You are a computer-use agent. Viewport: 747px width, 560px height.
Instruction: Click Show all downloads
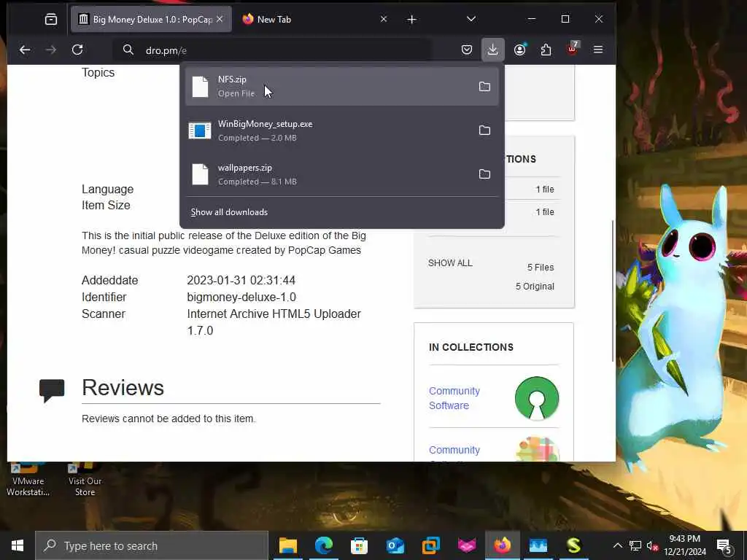coord(229,212)
